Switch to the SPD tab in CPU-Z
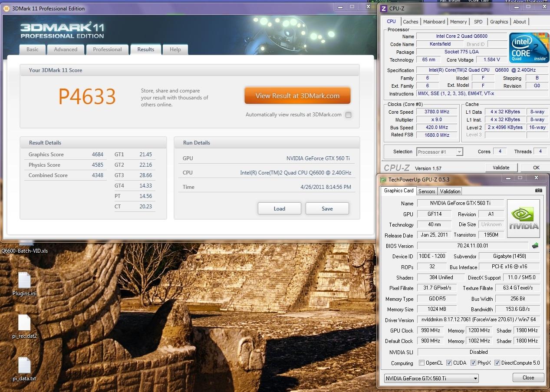The height and width of the screenshot is (392, 550). pos(478,22)
